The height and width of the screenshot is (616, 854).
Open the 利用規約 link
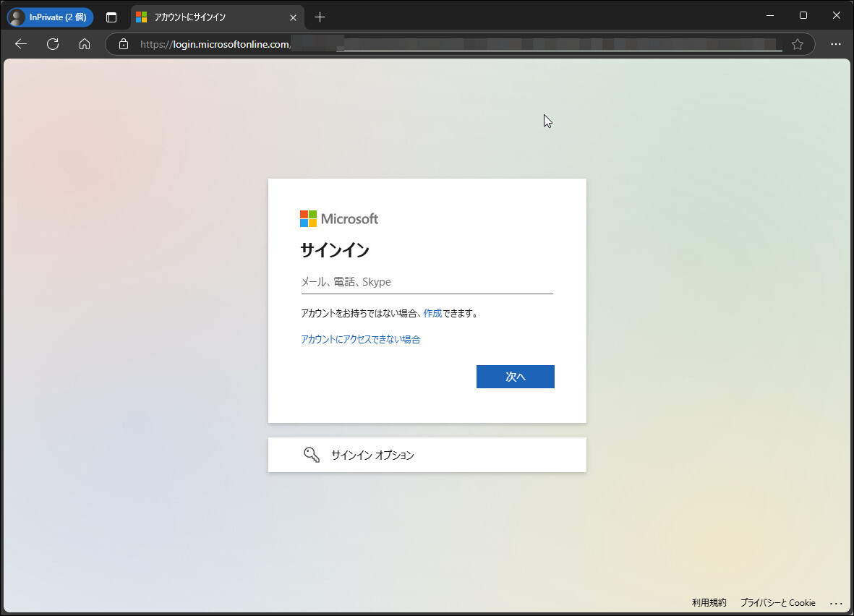tap(709, 602)
